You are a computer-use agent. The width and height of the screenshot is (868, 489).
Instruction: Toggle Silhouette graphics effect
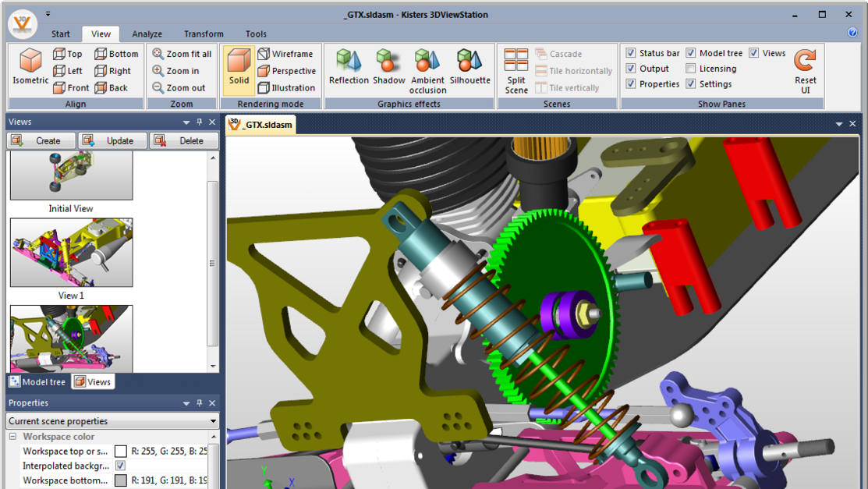coord(469,66)
